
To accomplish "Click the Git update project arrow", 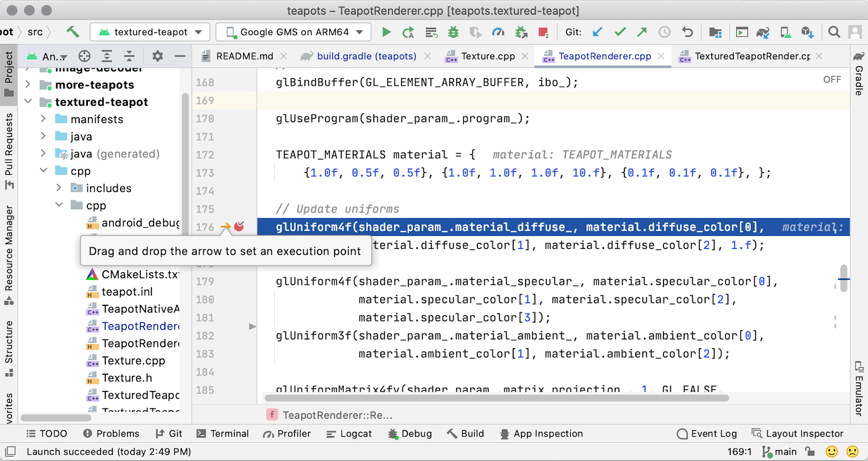I will pyautogui.click(x=597, y=32).
